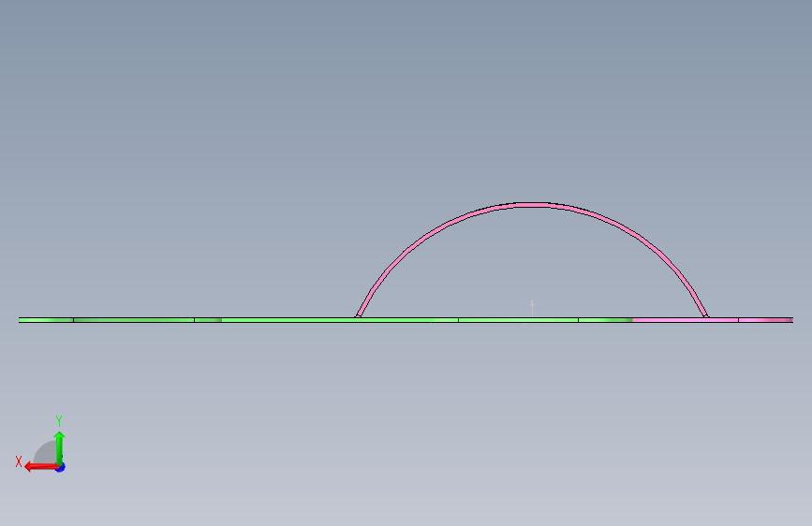This screenshot has height=526, width=812.
Task: Click the small gray arrow marker above strip
Action: point(532,308)
